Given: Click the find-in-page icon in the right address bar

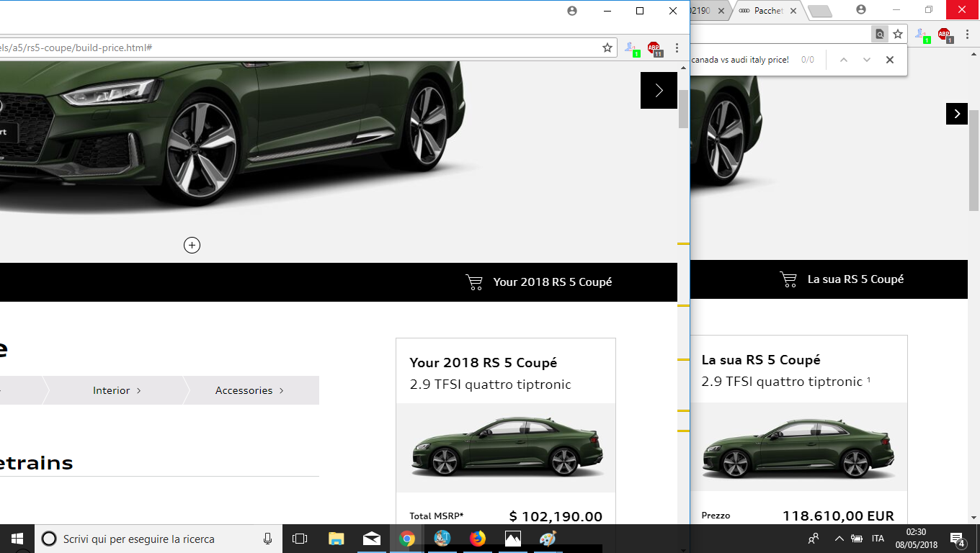Looking at the screenshot, I should (x=880, y=34).
